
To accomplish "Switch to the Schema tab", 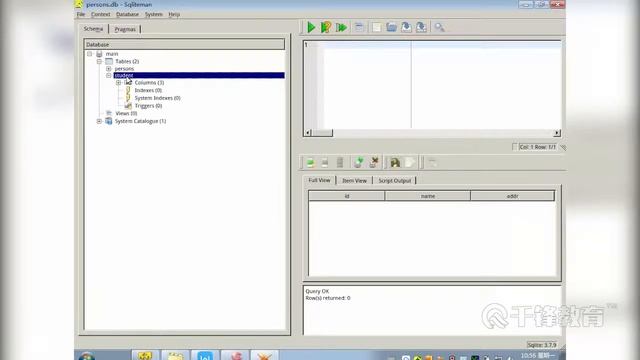I will click(93, 29).
